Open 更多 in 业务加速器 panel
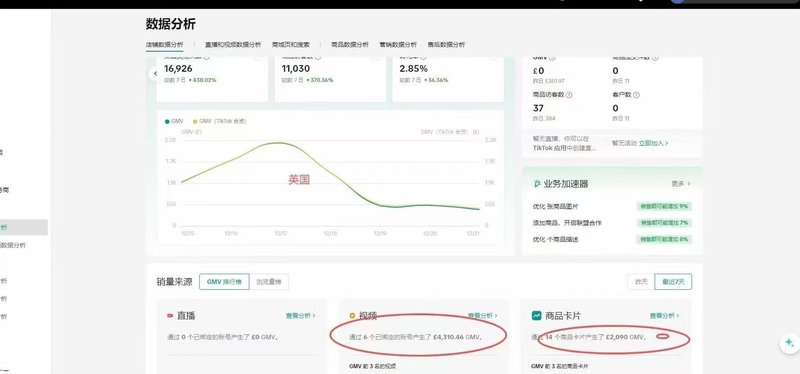The width and height of the screenshot is (800, 374). click(681, 183)
